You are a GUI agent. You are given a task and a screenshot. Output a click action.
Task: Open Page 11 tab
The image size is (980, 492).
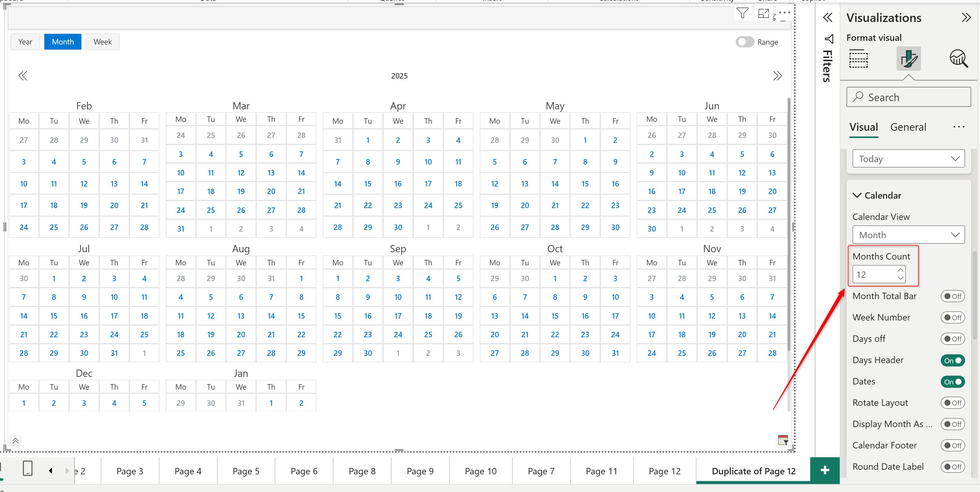[x=601, y=471]
